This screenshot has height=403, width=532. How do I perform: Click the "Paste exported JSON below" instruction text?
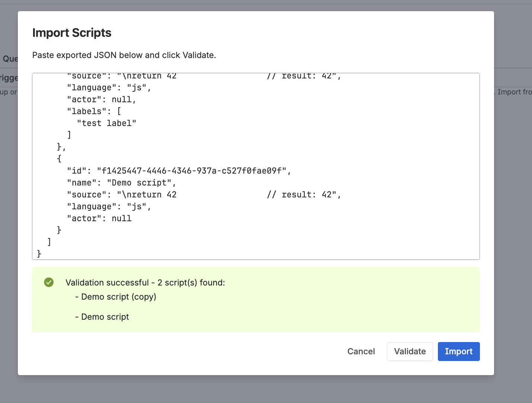[124, 55]
